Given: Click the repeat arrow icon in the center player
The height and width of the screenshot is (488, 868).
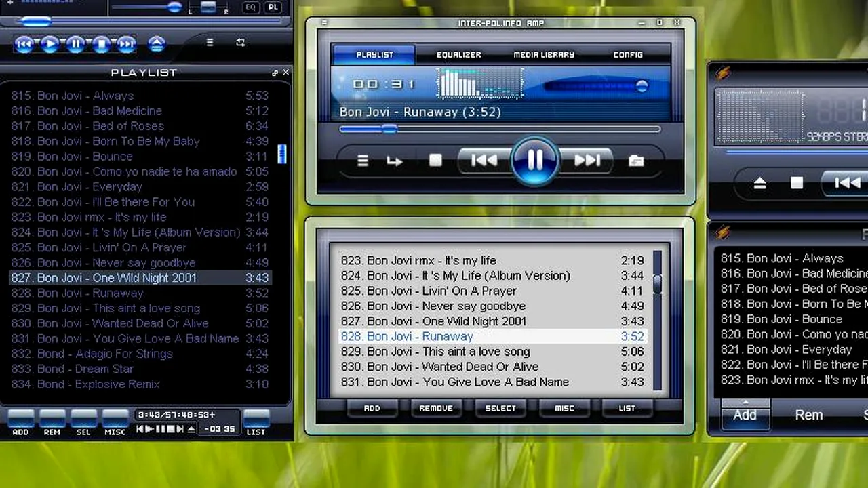Looking at the screenshot, I should [395, 161].
